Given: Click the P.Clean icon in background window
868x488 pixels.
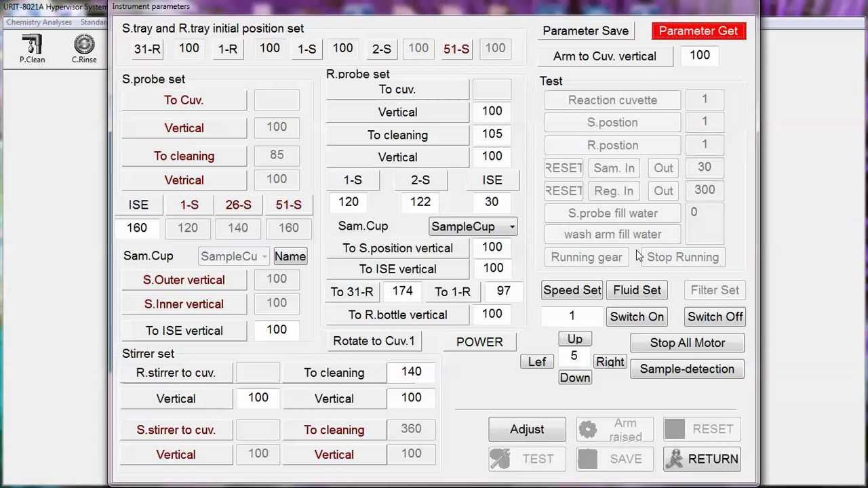Looking at the screenshot, I should (32, 49).
